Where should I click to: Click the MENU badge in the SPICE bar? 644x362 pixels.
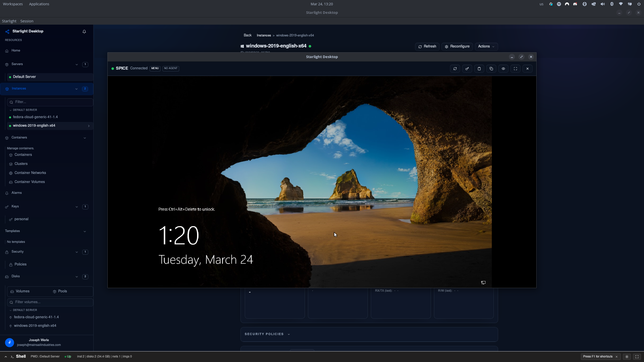tap(155, 68)
